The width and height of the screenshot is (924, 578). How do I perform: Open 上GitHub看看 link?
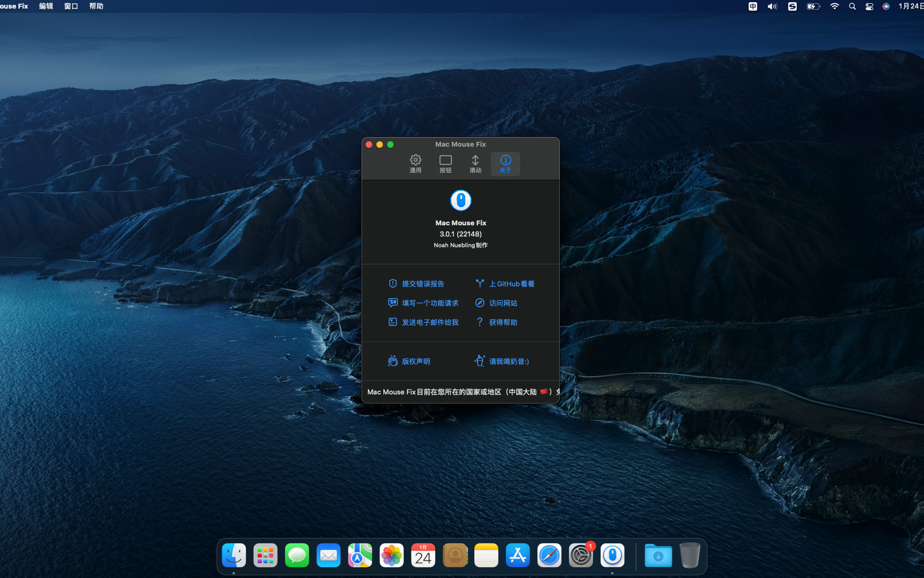[505, 284]
